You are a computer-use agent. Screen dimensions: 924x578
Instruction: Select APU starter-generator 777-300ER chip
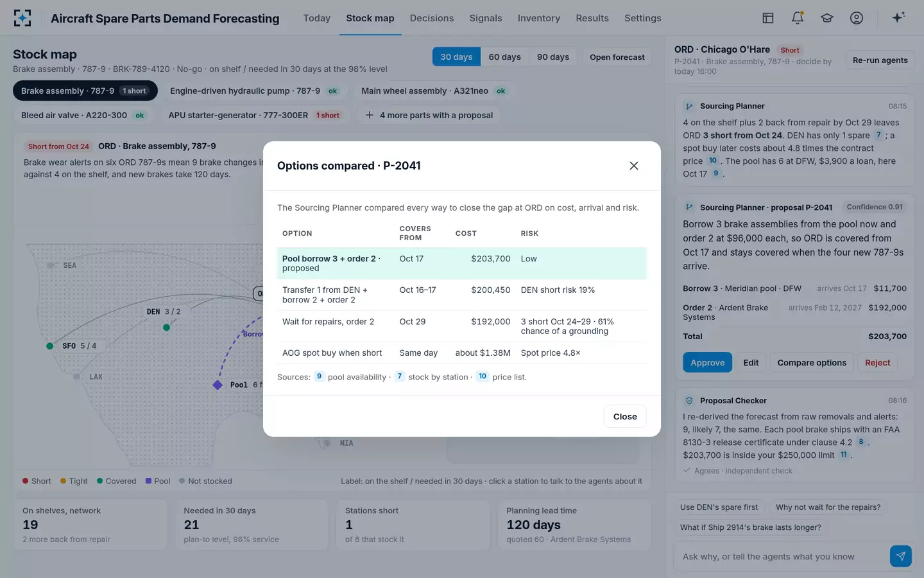tap(254, 115)
